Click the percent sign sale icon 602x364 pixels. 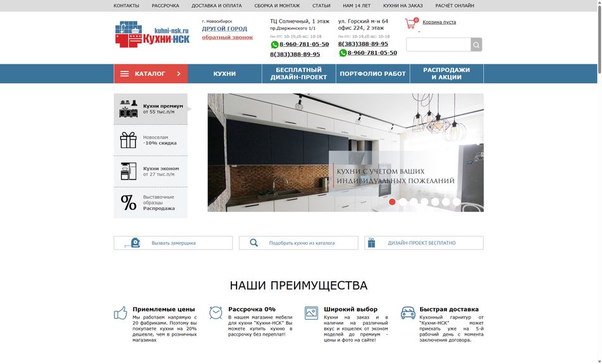coord(128,202)
